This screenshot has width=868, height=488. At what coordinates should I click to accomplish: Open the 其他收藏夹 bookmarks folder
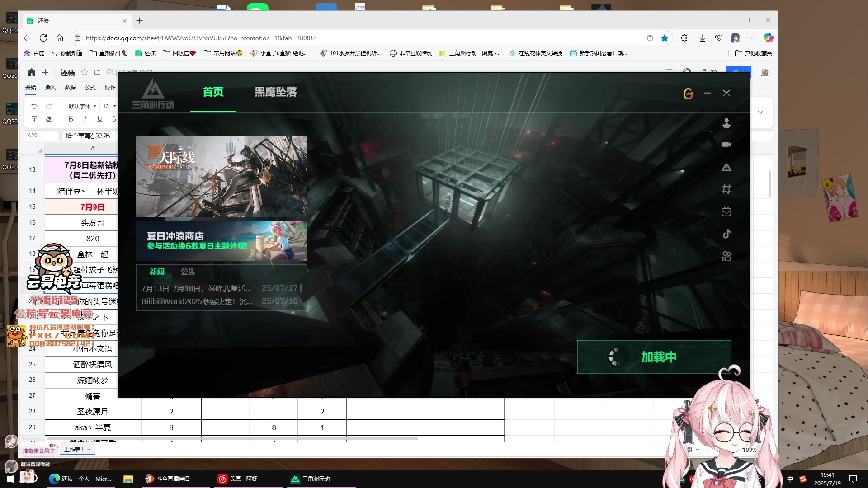pyautogui.click(x=754, y=53)
